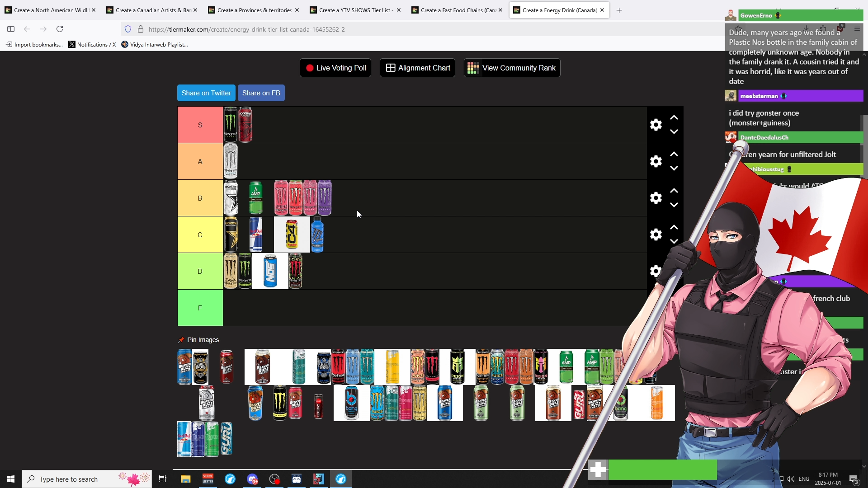868x488 pixels.
Task: Open the Alignment Chart
Action: [417, 68]
